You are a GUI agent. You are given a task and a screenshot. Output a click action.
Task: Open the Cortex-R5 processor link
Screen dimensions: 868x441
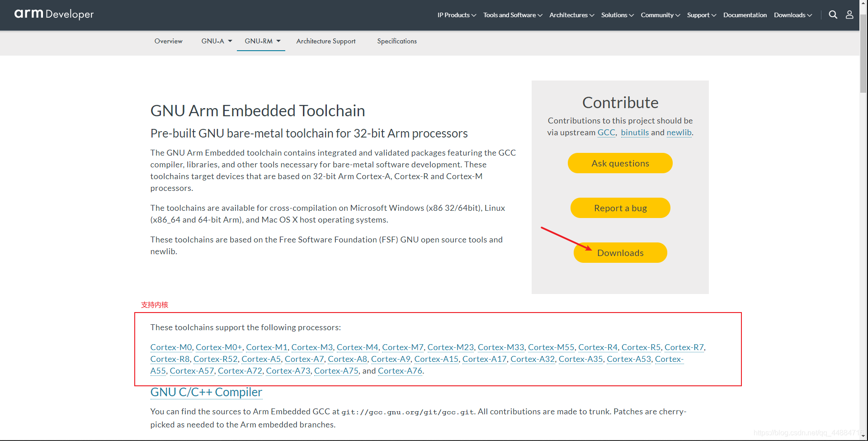pos(641,347)
